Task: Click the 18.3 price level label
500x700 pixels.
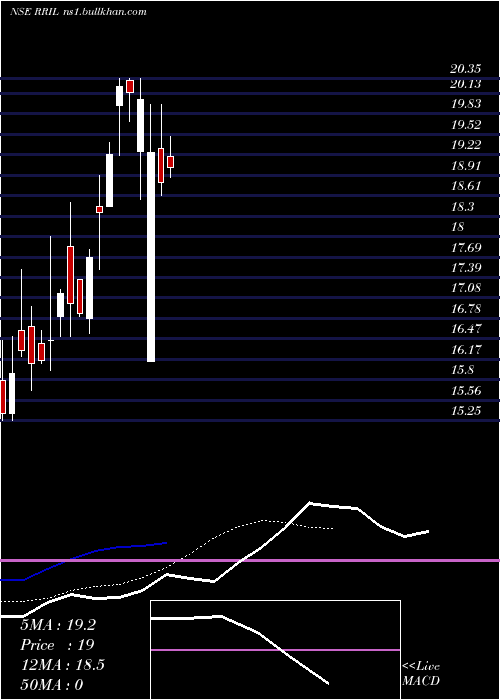Action: click(463, 207)
